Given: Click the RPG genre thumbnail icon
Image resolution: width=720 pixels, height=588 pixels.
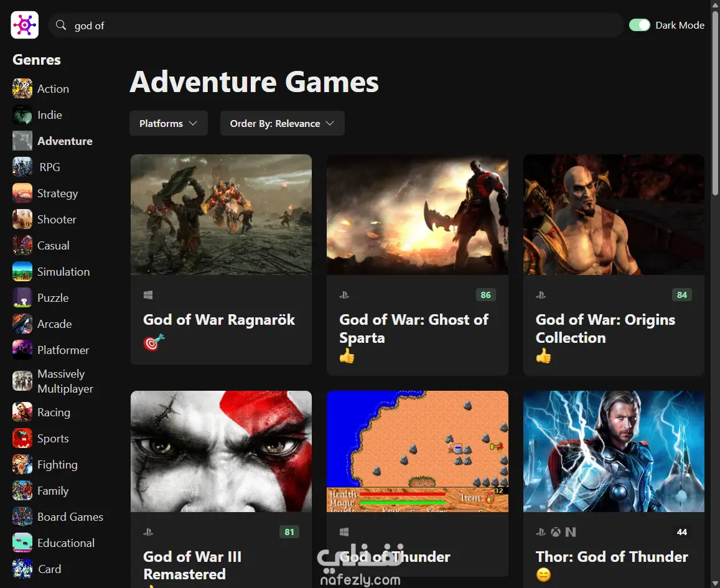Looking at the screenshot, I should click(22, 167).
